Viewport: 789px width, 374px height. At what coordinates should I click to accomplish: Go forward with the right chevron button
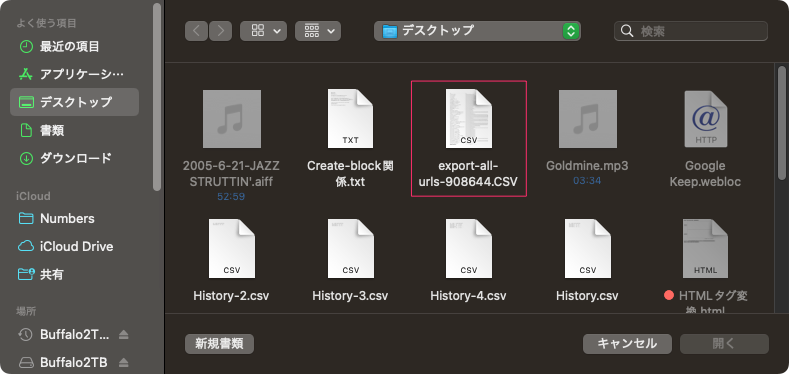click(x=220, y=31)
